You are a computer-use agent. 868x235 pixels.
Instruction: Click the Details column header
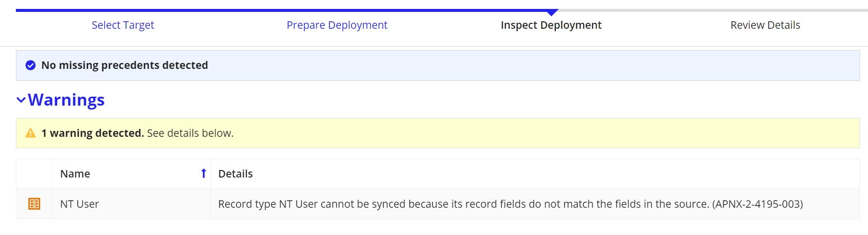coord(236,174)
